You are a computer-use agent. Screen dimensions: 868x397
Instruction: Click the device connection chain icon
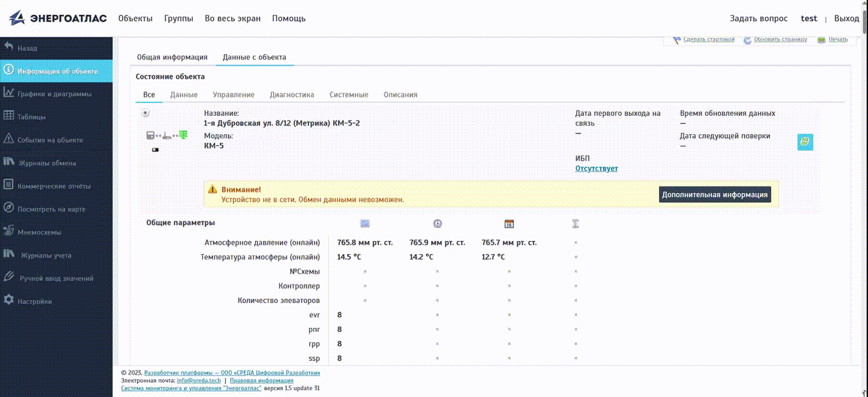pyautogui.click(x=167, y=135)
